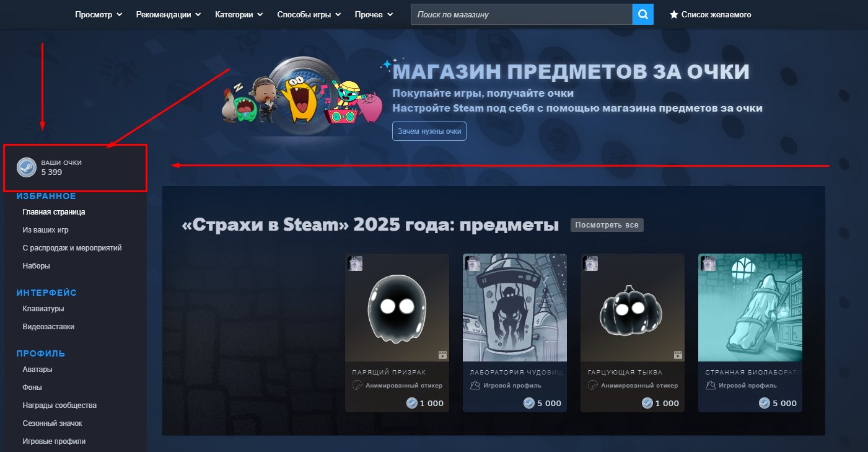Expand the Категории menu
The height and width of the screenshot is (452, 868).
point(239,14)
